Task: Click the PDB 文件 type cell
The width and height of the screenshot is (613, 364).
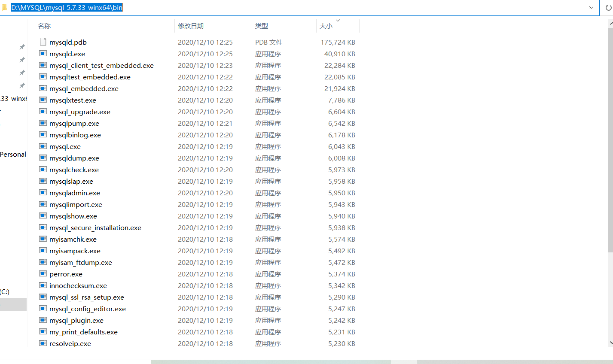Action: click(269, 42)
